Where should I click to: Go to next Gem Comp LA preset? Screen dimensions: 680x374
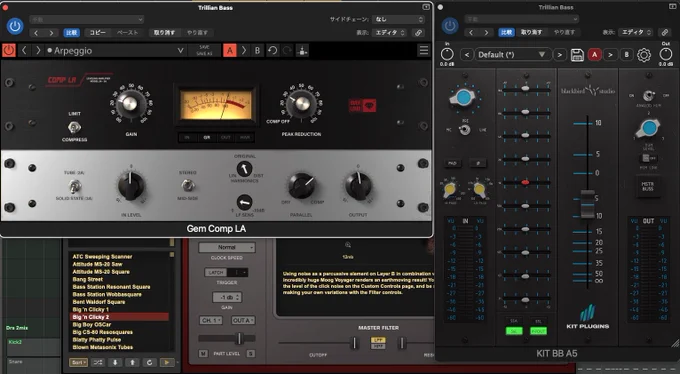[38, 50]
